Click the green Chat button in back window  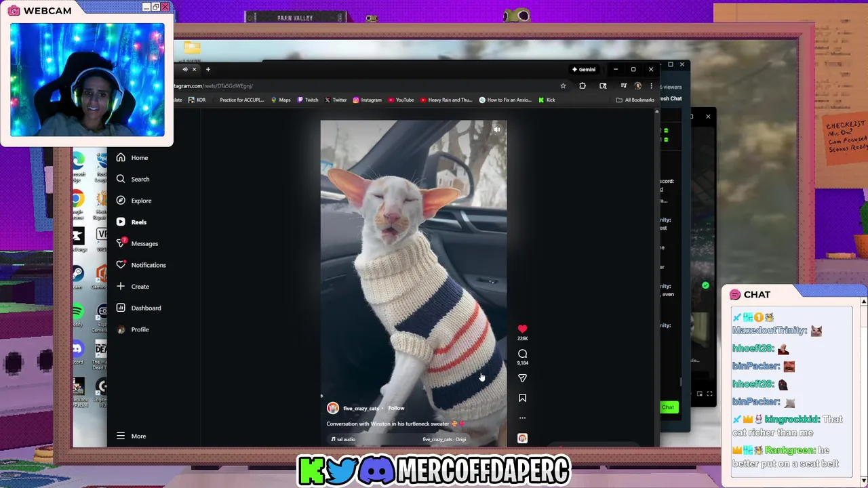pos(668,407)
